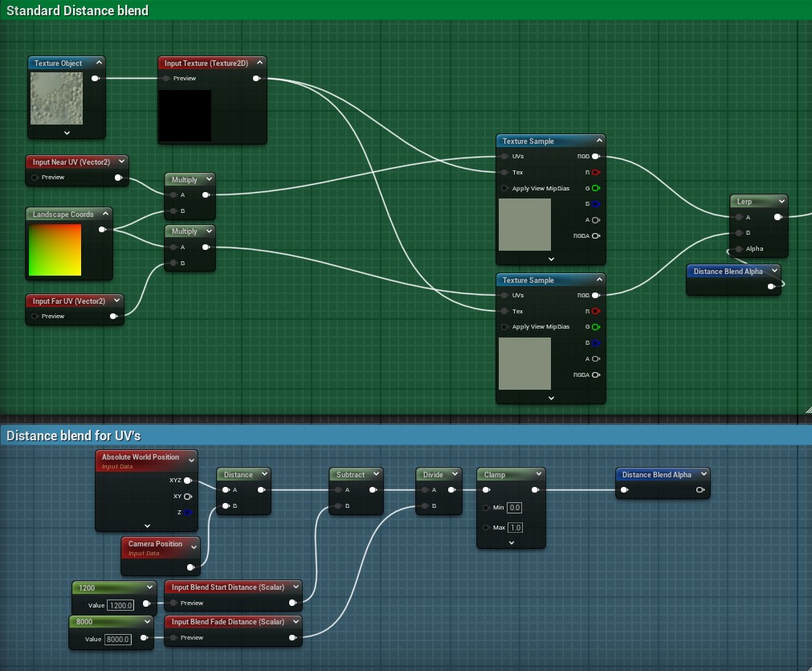Select the Subtract node title
Image resolution: width=812 pixels, height=671 pixels.
350,475
